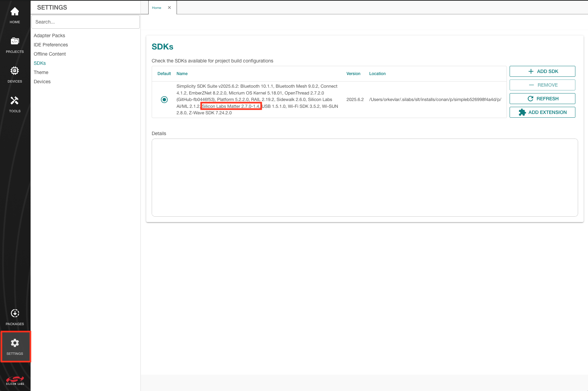
Task: Click the Silicon Labs logo
Action: pyautogui.click(x=15, y=380)
